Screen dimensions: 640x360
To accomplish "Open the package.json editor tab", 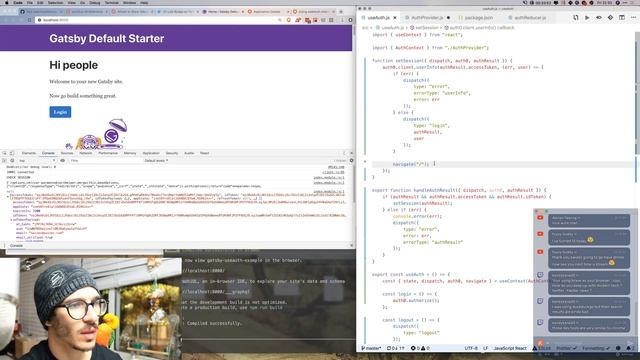I will pos(476,18).
